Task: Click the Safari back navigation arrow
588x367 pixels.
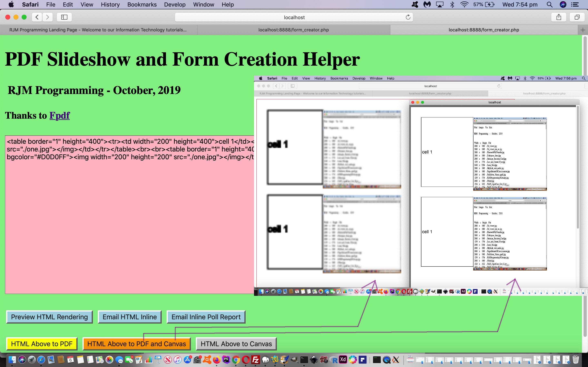Action: point(37,17)
